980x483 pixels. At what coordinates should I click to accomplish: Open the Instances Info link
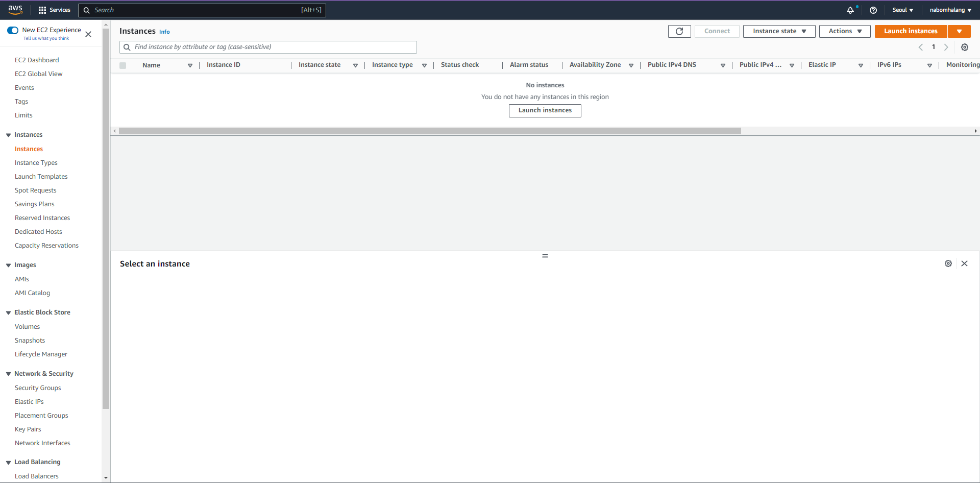coord(164,32)
